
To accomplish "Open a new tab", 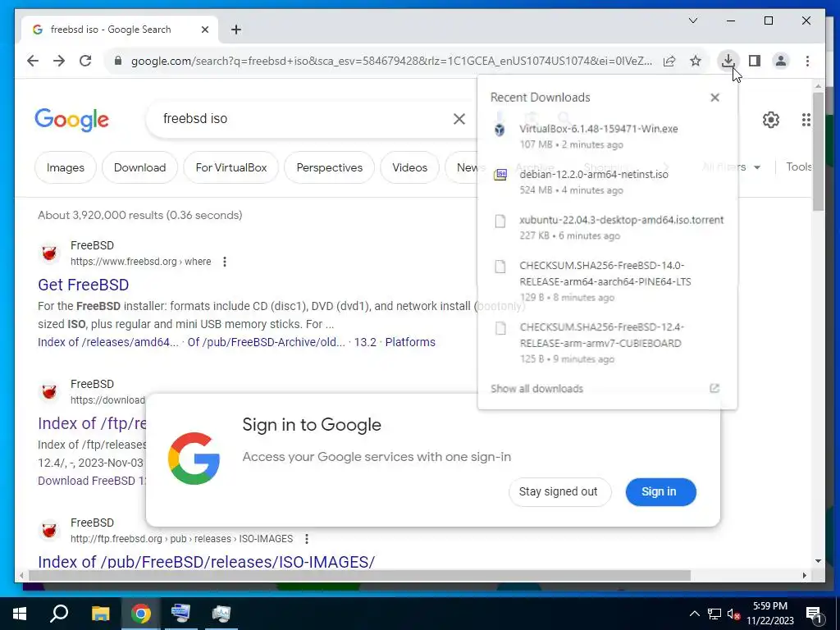I will point(235,30).
